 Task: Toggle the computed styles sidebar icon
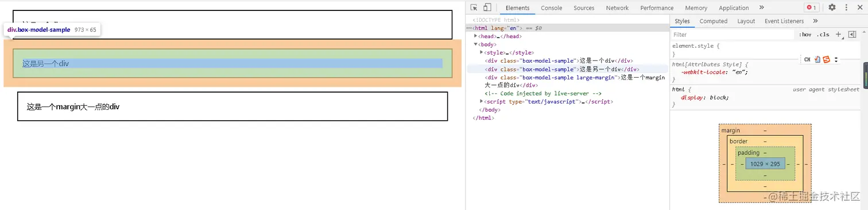point(852,35)
